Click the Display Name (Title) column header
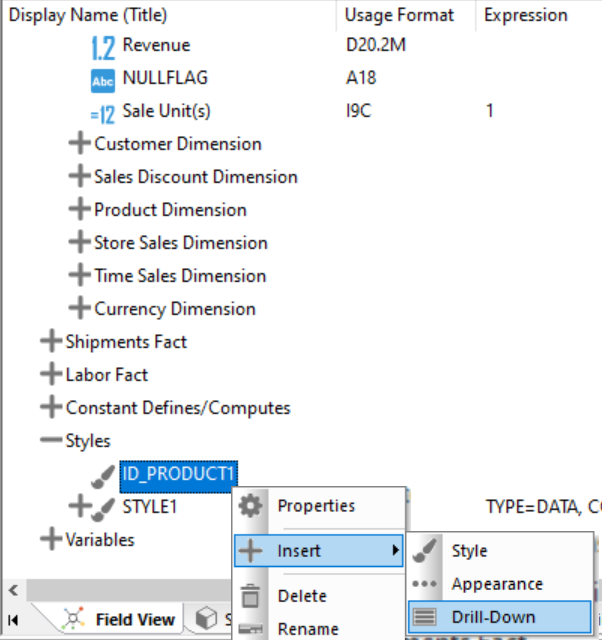Image resolution: width=602 pixels, height=640 pixels. click(x=169, y=15)
